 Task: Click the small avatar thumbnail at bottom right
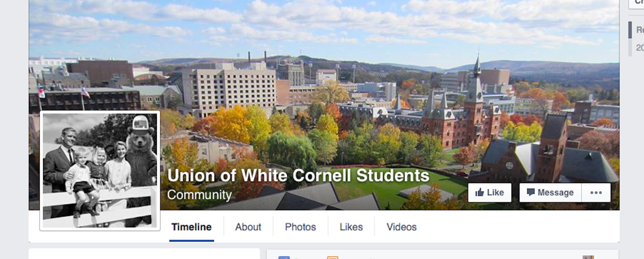[588, 257]
